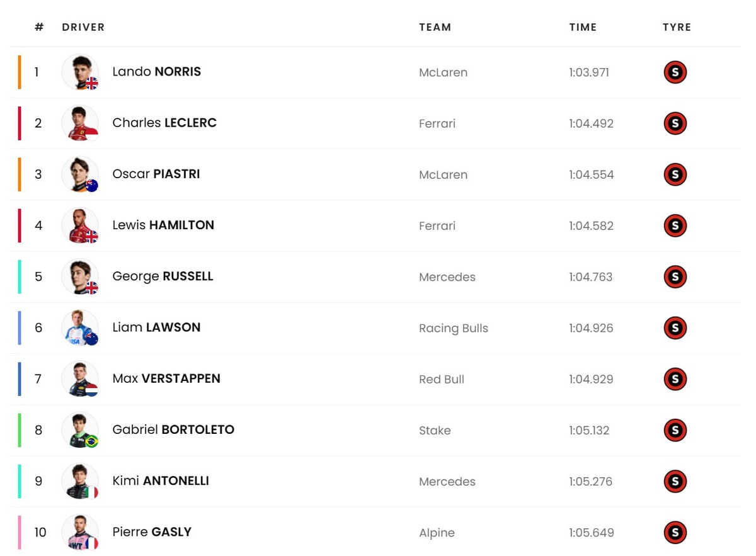The height and width of the screenshot is (556, 756).
Task: Click Lewis Hamilton's driver headshot
Action: [80, 225]
